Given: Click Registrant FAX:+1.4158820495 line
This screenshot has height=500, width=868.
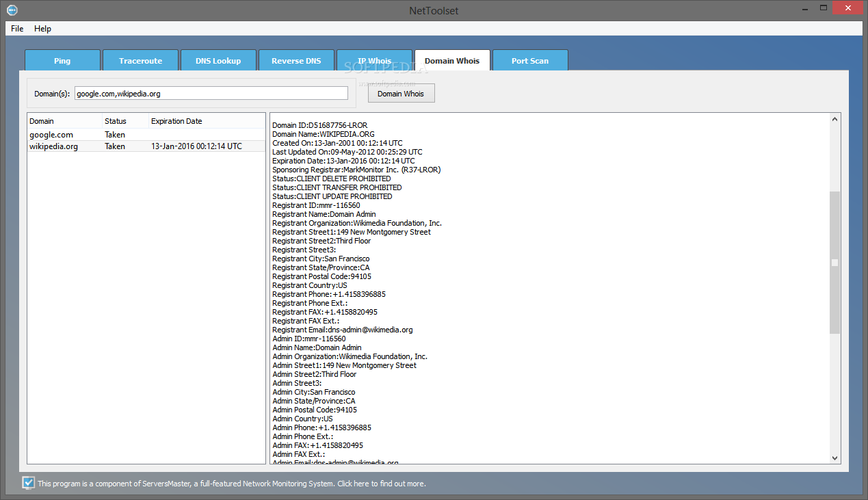Looking at the screenshot, I should pos(325,312).
